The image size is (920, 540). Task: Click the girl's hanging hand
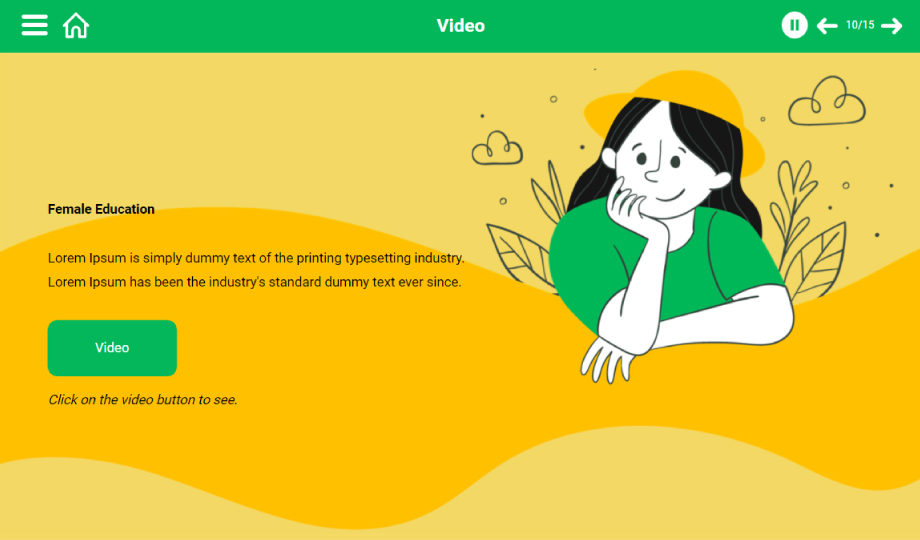(x=607, y=361)
